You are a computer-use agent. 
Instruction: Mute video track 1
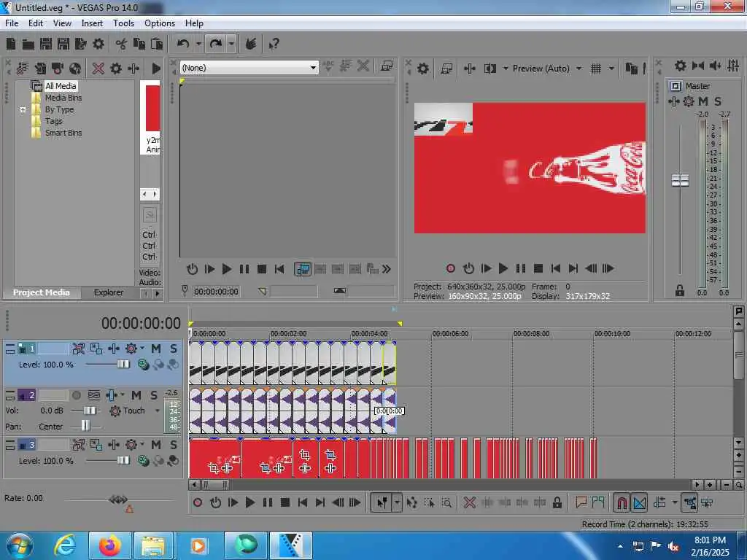(x=156, y=349)
